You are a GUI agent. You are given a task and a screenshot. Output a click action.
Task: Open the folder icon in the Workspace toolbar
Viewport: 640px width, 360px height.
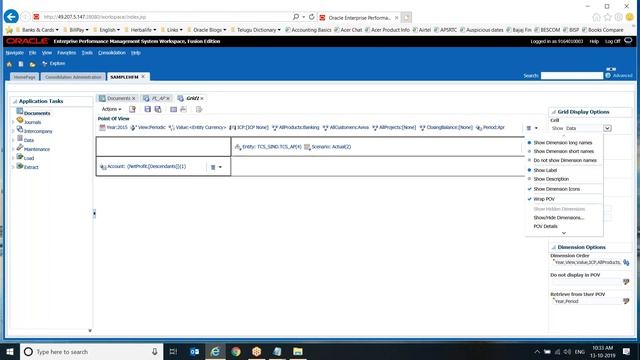pos(33,64)
